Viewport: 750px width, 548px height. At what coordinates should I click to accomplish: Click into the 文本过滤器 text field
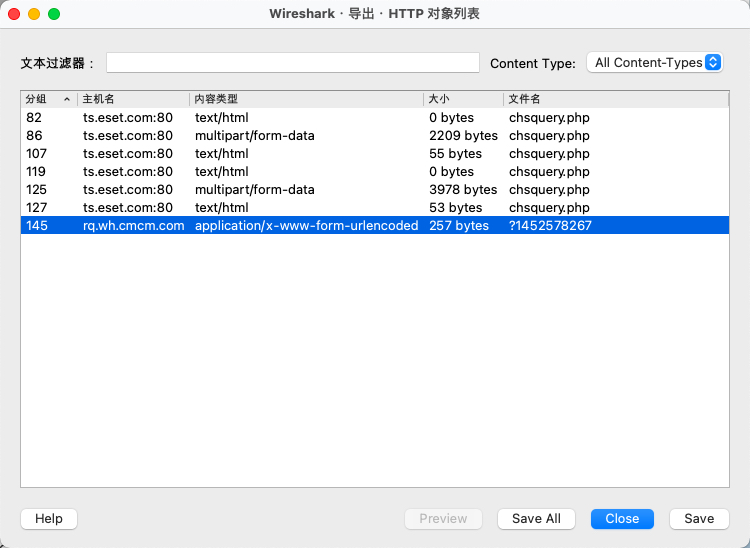[292, 63]
